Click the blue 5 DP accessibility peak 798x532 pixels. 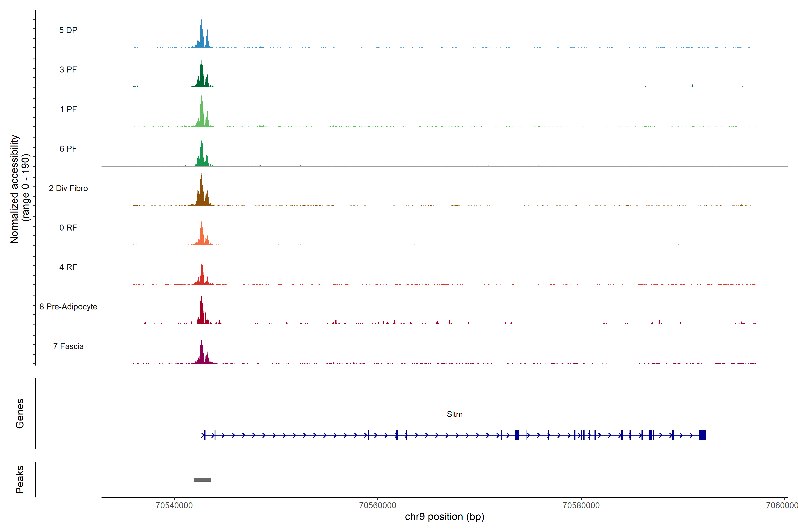point(201,37)
